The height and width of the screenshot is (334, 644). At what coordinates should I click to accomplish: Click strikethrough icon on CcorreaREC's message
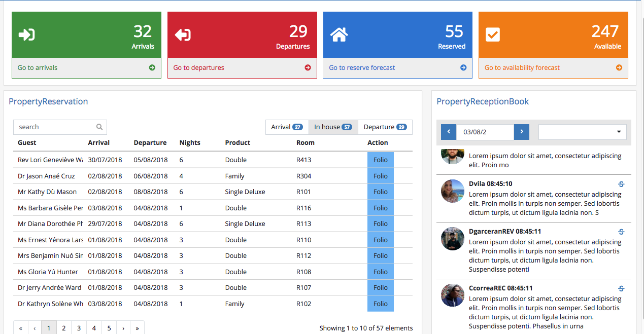pos(621,288)
